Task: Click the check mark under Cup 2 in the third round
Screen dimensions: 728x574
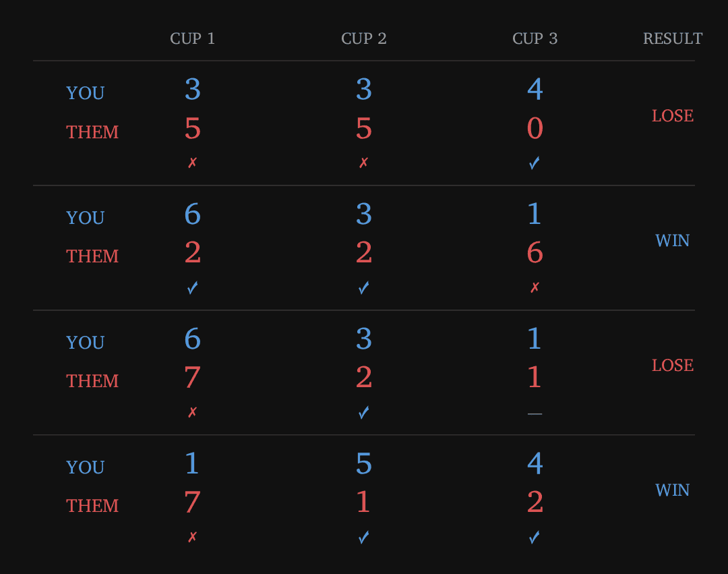Action: click(363, 413)
